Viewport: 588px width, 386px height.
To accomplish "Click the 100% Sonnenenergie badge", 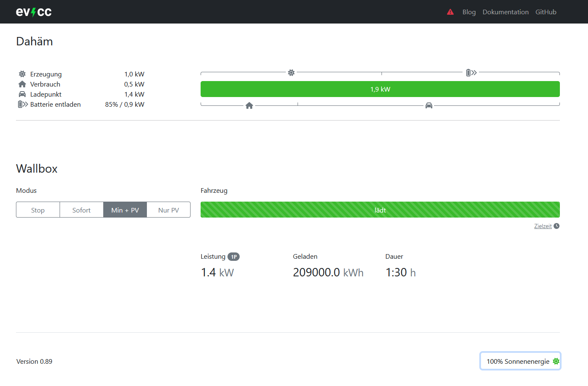I will [x=520, y=361].
